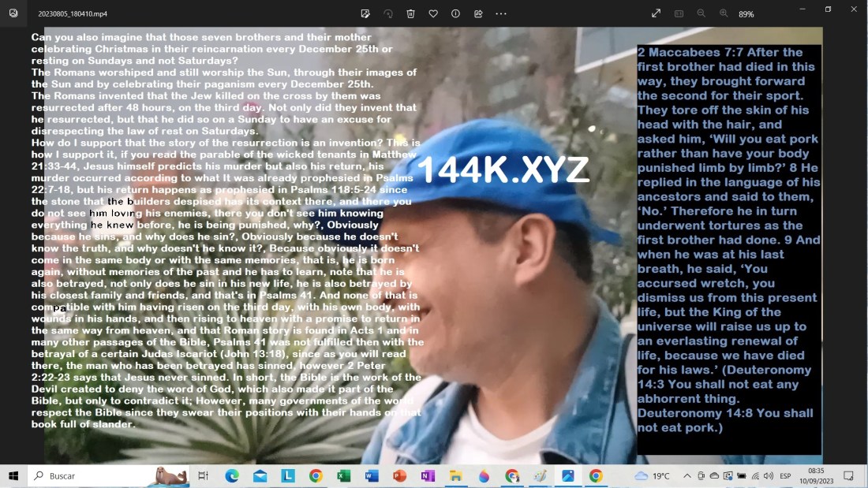The image size is (868, 488).
Task: Click the Share icon in the toolbar
Action: pos(478,13)
